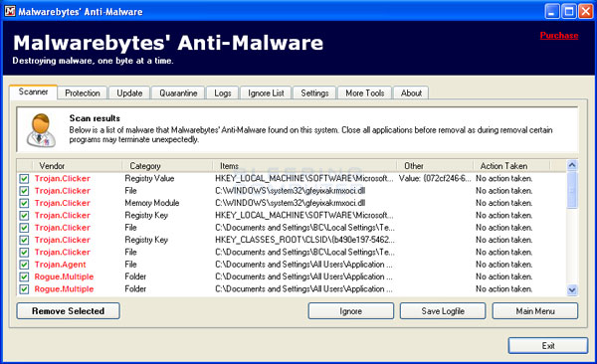Click the 'Registry Value' category cell
Image resolution: width=597 pixels, height=364 pixels.
click(x=149, y=179)
